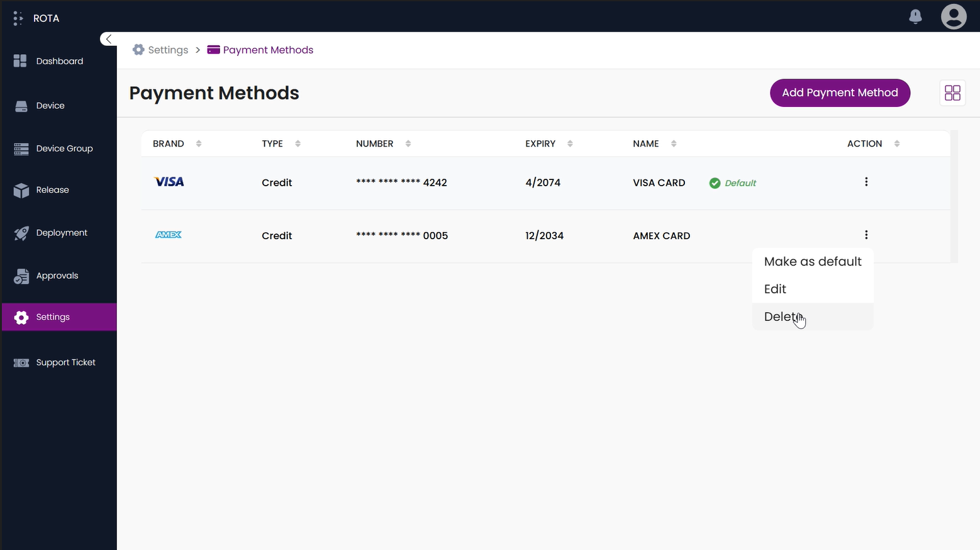Open the notification bell icon

[915, 16]
